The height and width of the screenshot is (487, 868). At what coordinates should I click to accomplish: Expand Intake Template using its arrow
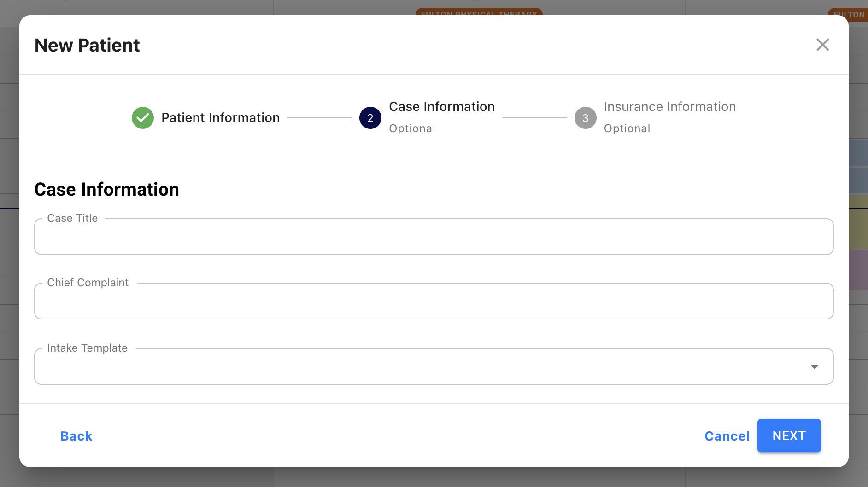(815, 367)
